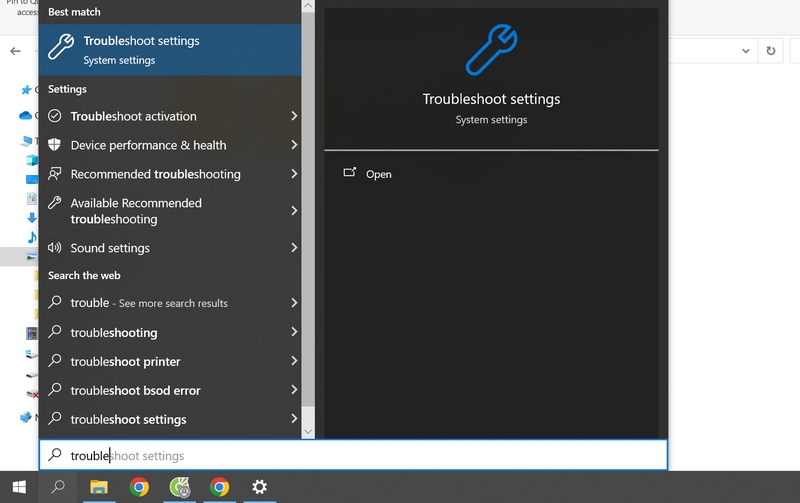800x503 pixels.
Task: Select 'trouble - See more search results'
Action: tap(170, 303)
